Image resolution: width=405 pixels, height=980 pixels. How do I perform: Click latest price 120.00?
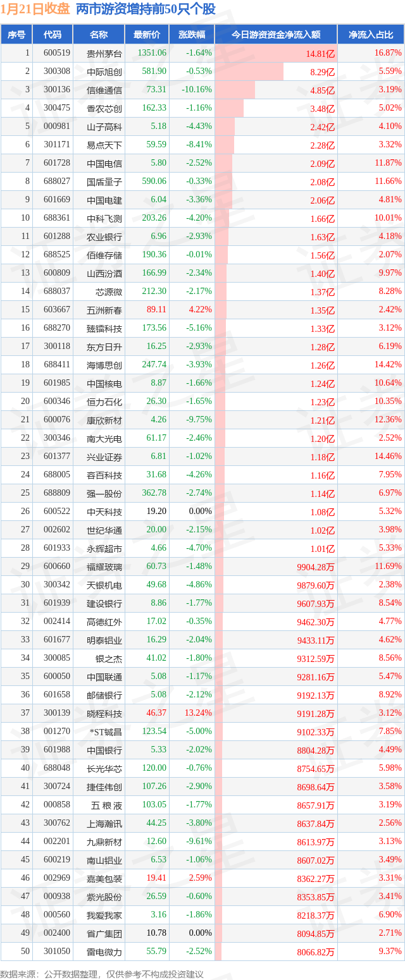pos(155,768)
